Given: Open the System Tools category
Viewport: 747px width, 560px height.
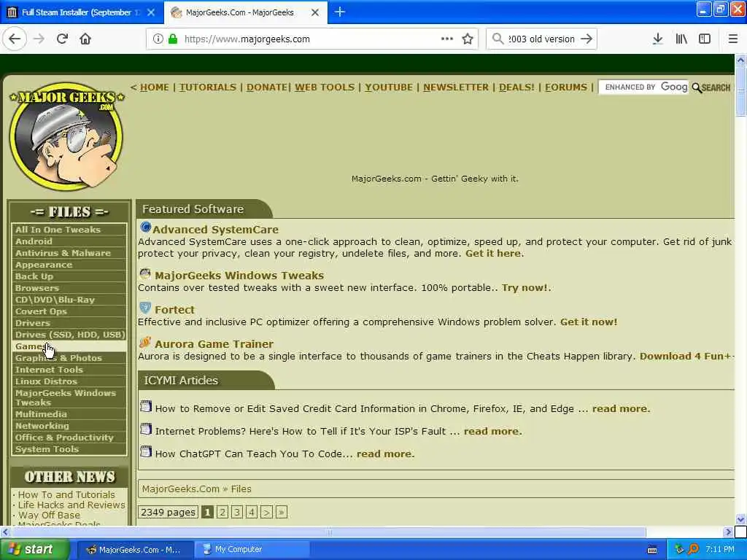Looking at the screenshot, I should point(69,449).
